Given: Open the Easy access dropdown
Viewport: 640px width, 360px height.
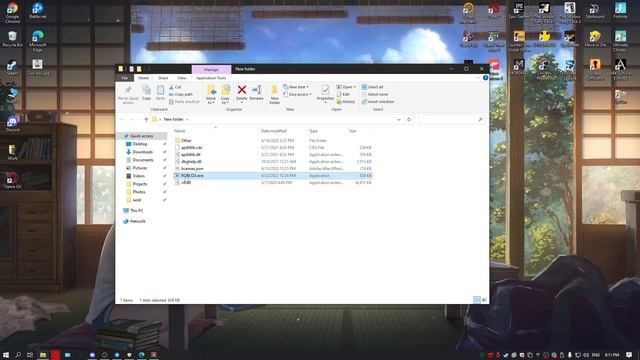Looking at the screenshot, I should 297,94.
